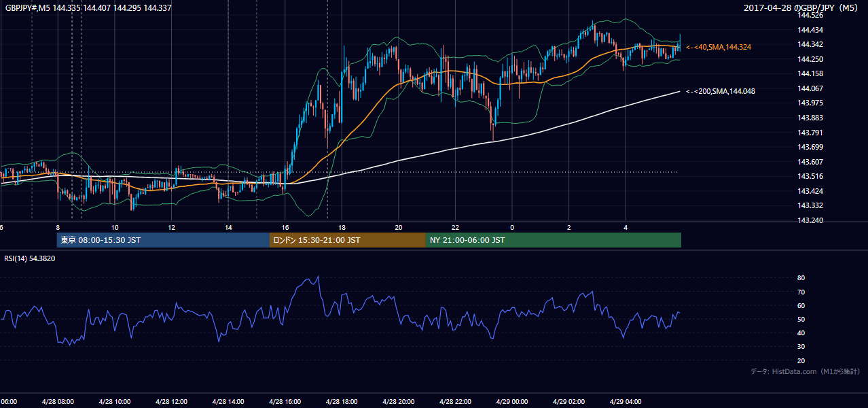Click the 4/29 02:00 bottom time label
Viewport: 868px width, 408px height.
coord(568,401)
